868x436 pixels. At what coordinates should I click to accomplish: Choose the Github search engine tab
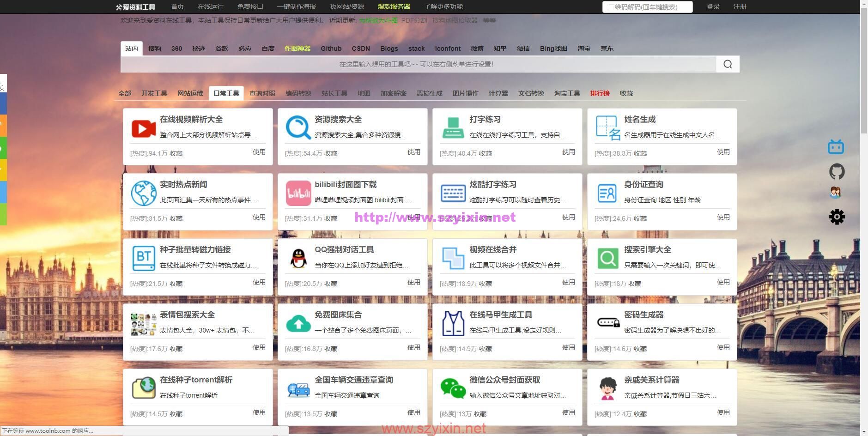(x=331, y=48)
